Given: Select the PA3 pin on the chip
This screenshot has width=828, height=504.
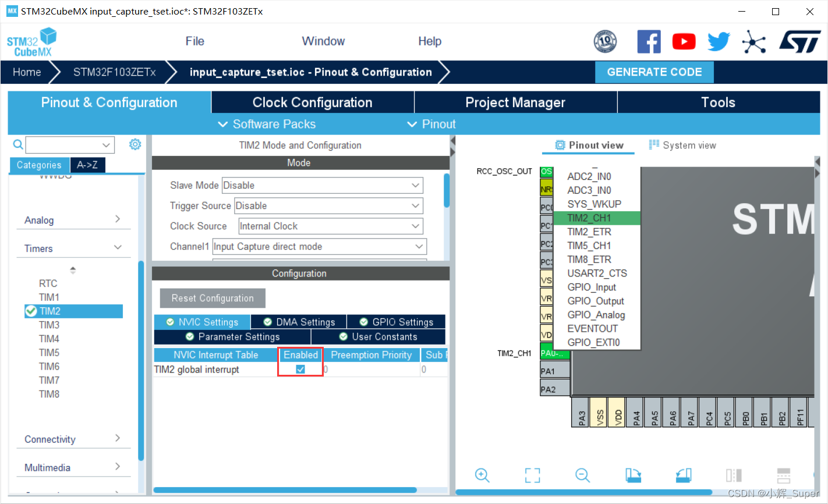Looking at the screenshot, I should click(x=580, y=413).
